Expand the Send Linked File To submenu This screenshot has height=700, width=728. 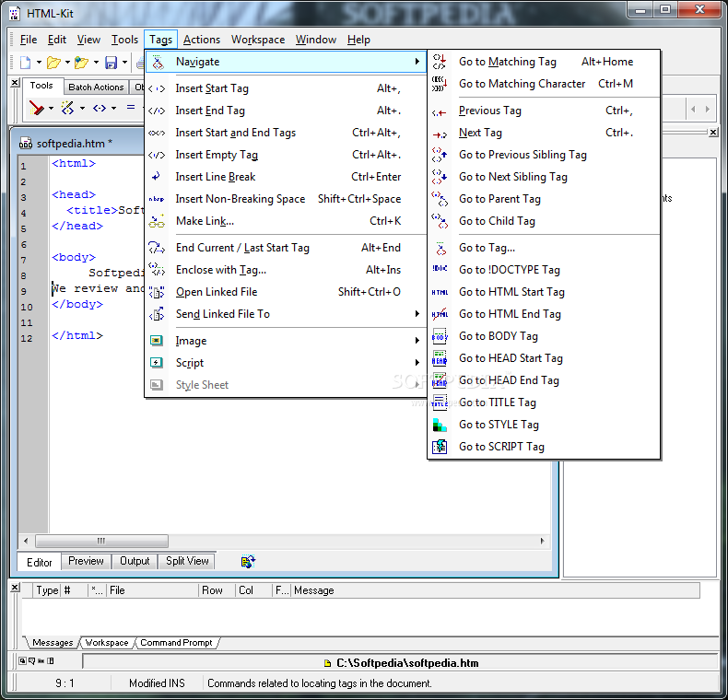click(x=417, y=314)
